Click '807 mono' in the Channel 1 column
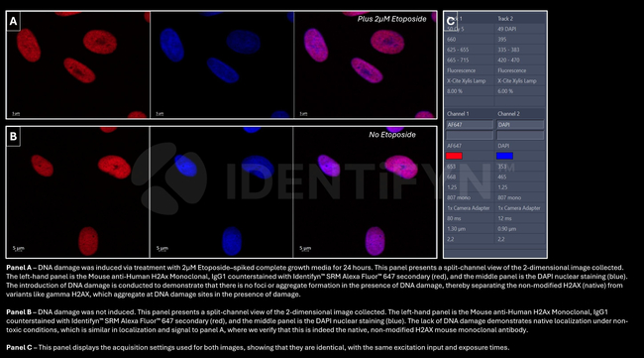 pyautogui.click(x=459, y=197)
